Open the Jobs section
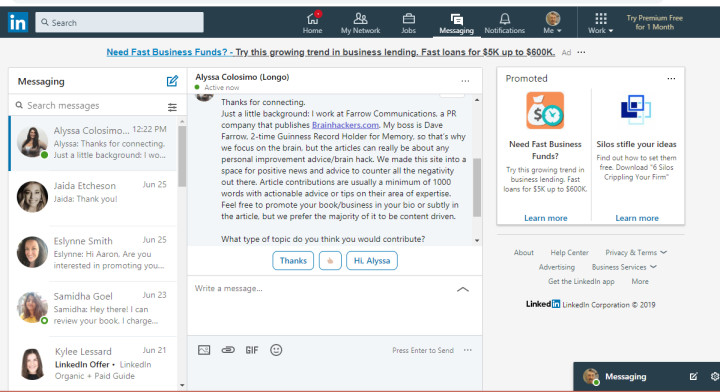The height and width of the screenshot is (392, 720). (408, 22)
